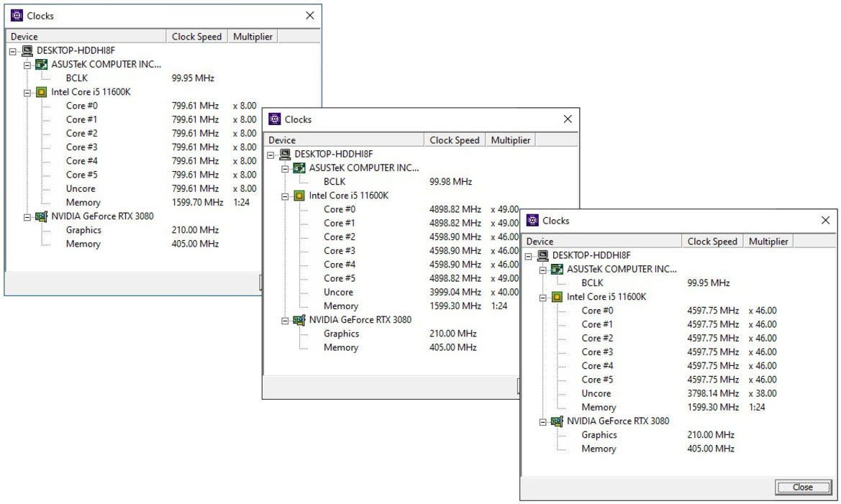Click the computer icon in the front-right Clocks window
Viewport: 841px width, 504px height.
(x=543, y=256)
